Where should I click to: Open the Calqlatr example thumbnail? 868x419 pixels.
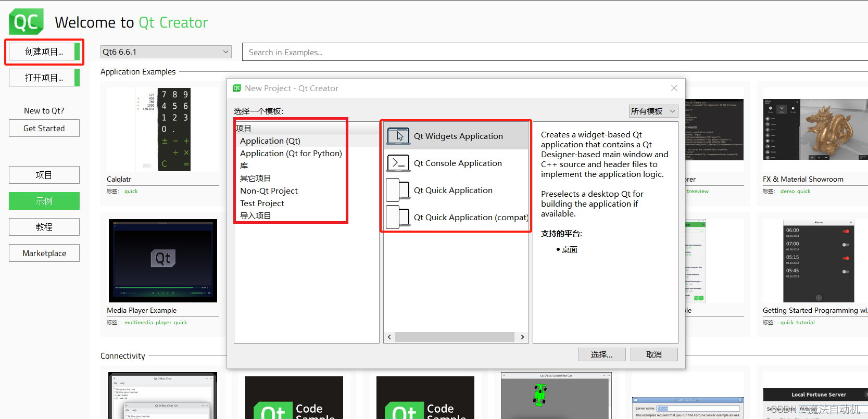pyautogui.click(x=163, y=130)
